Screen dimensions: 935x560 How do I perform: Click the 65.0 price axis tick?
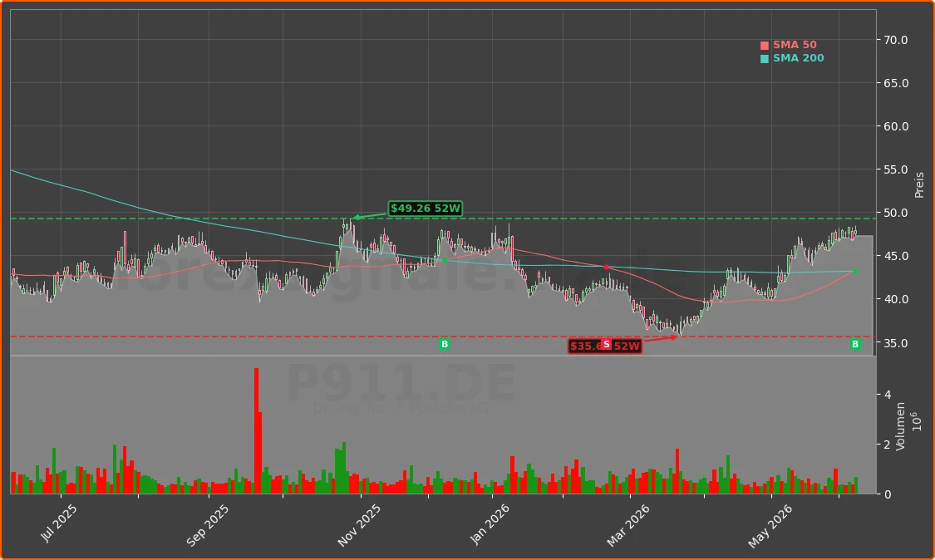pos(896,83)
